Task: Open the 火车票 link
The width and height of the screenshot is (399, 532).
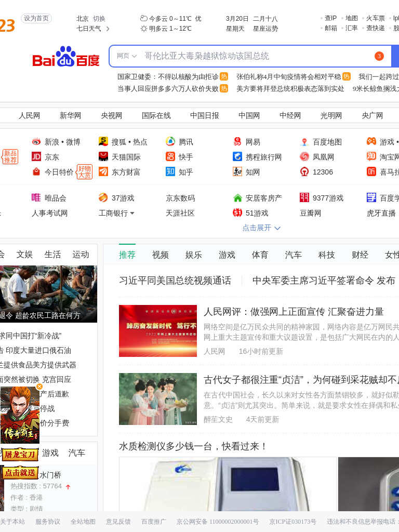Action: pos(375,18)
